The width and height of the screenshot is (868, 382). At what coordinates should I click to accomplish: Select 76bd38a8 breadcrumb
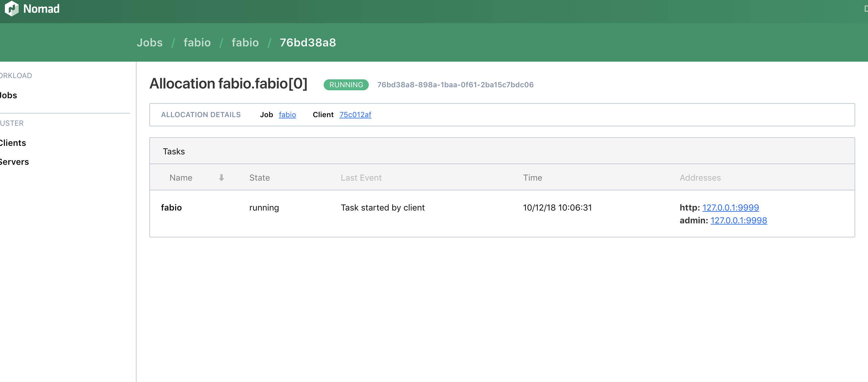(x=308, y=42)
